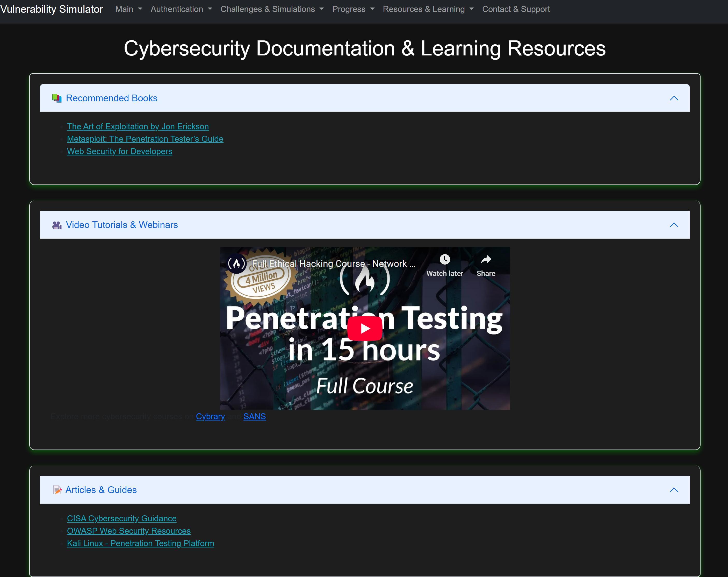728x577 pixels.
Task: Open the Cybrary courses link
Action: point(210,417)
